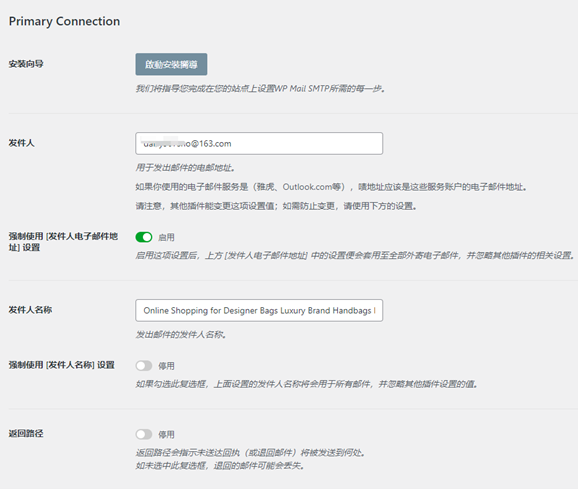
Task: Click the 发件人 field label
Action: click(x=21, y=143)
